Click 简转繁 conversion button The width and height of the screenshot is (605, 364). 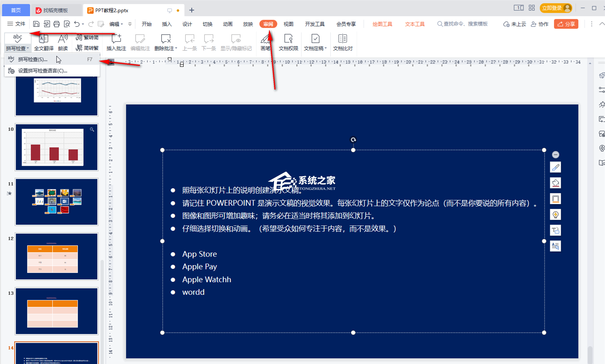tap(87, 48)
